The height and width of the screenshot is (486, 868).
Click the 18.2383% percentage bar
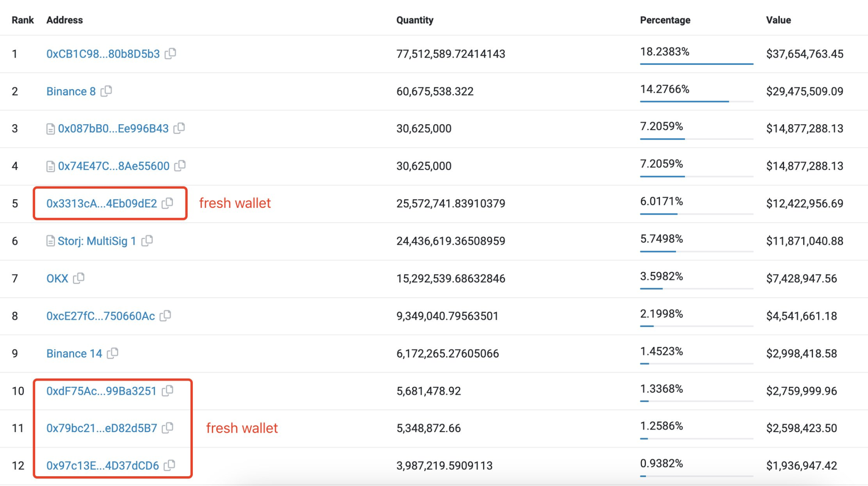click(x=696, y=64)
